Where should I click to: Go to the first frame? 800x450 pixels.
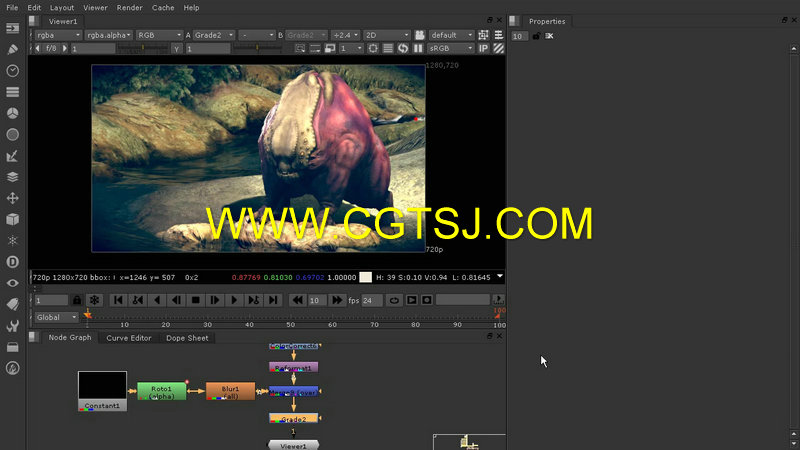click(118, 300)
